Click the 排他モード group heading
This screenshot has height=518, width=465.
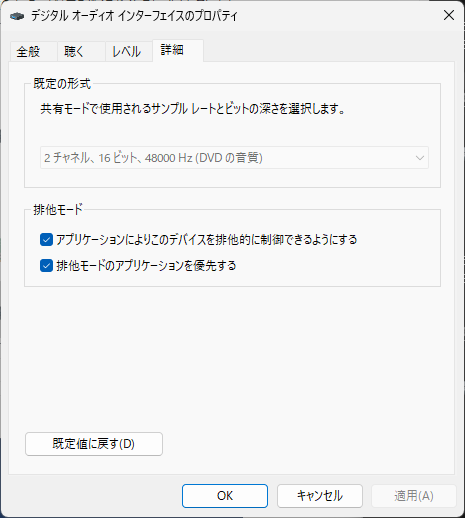pos(58,210)
